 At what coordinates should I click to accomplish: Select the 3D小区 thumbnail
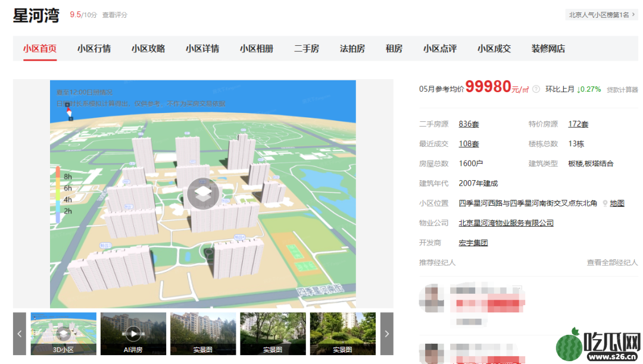[x=63, y=334]
